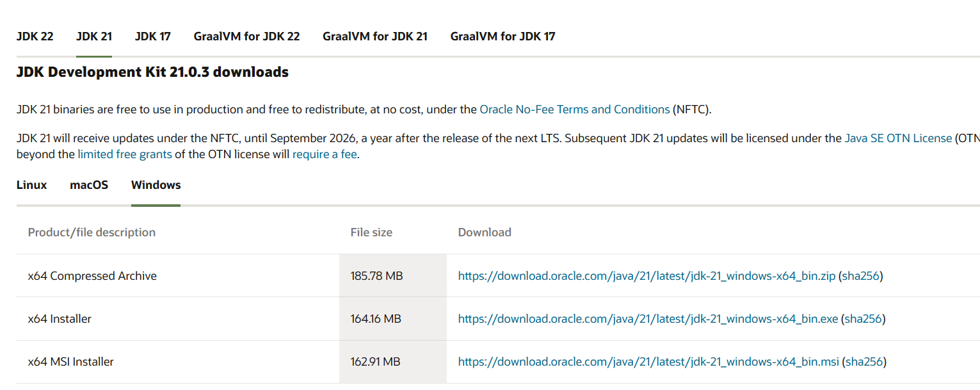Download the x64 Installer exe file
This screenshot has width=980, height=390.
coord(648,319)
